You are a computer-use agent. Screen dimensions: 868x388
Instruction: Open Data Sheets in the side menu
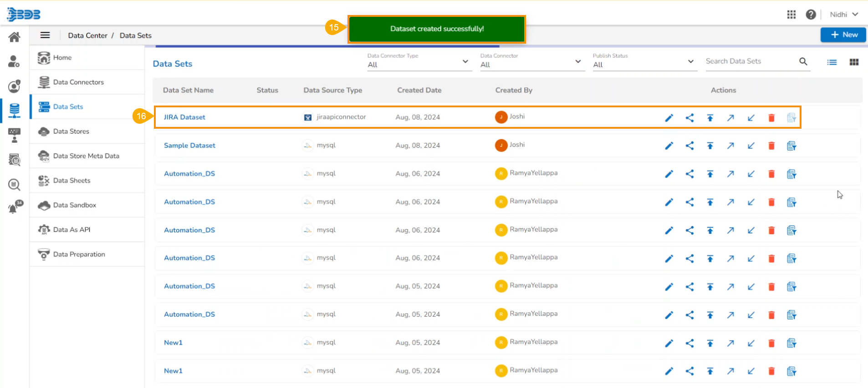(87, 181)
